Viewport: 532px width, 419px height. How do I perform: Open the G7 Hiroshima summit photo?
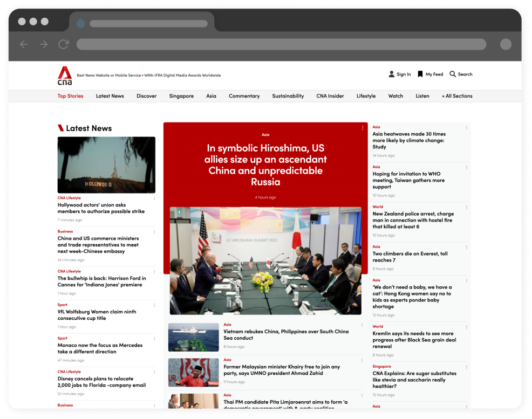[265, 260]
